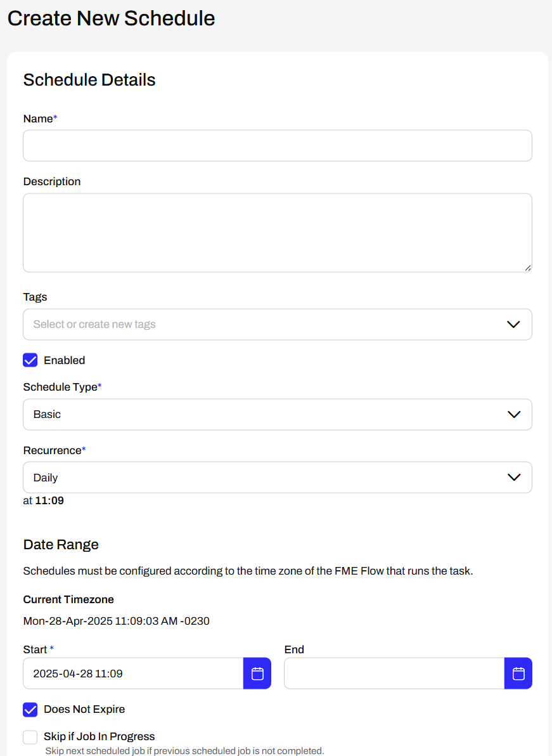Enable Skip if Job In Progress checkbox

pos(30,737)
